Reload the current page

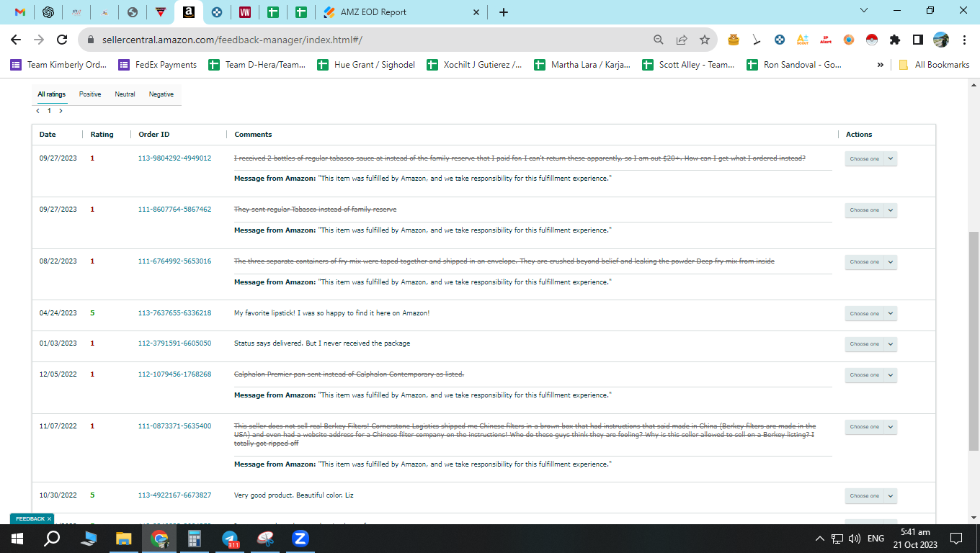point(62,40)
